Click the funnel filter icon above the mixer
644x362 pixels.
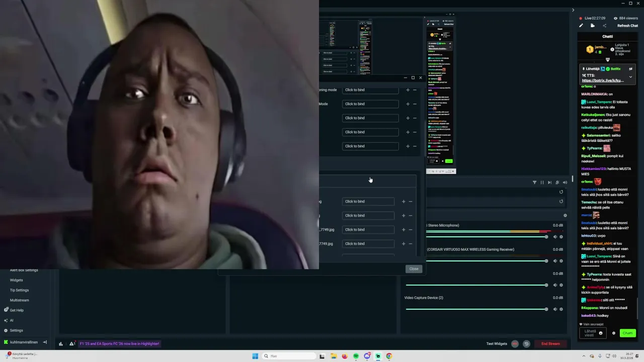(x=534, y=183)
